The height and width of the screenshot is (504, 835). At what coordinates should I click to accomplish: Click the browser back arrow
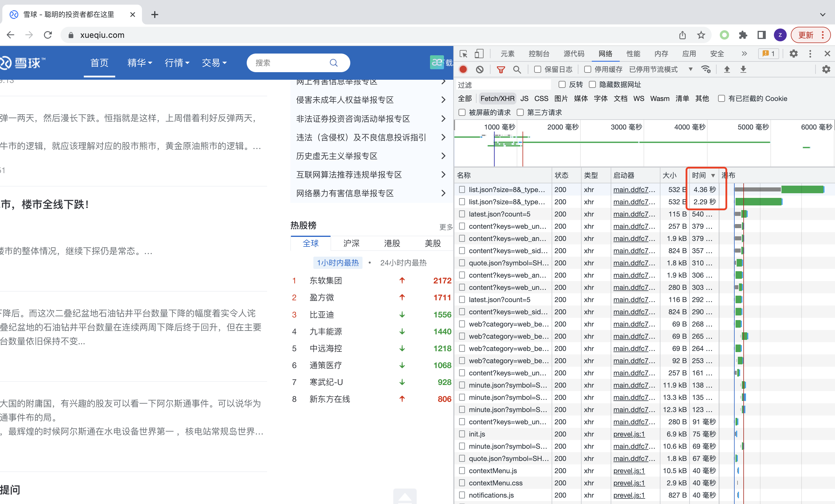click(10, 35)
